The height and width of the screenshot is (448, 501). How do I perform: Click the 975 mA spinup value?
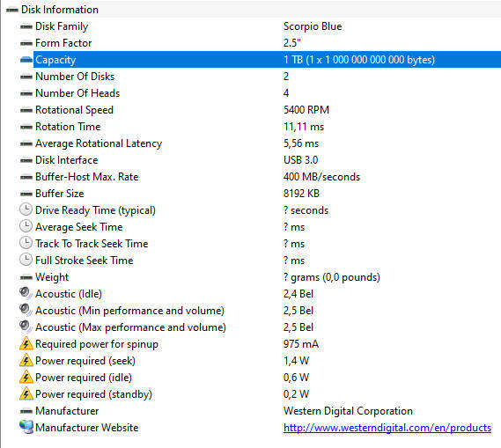pyautogui.click(x=301, y=344)
